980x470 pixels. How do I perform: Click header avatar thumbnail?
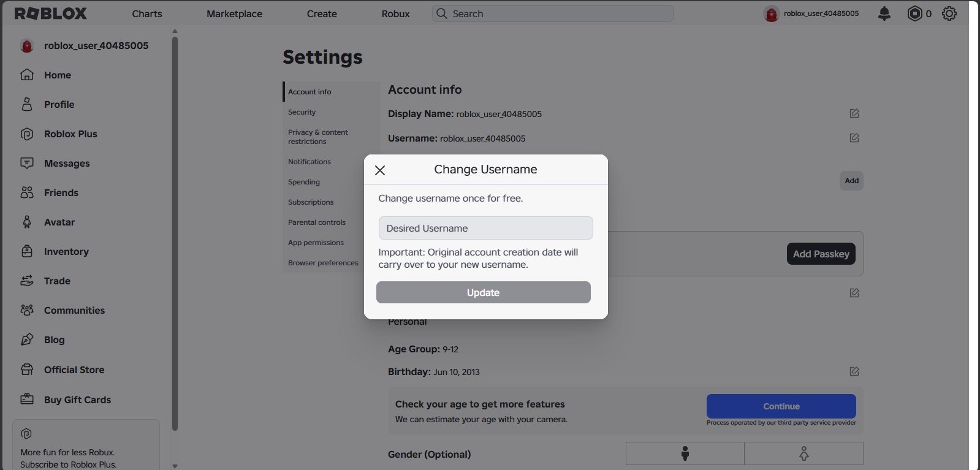coord(771,13)
